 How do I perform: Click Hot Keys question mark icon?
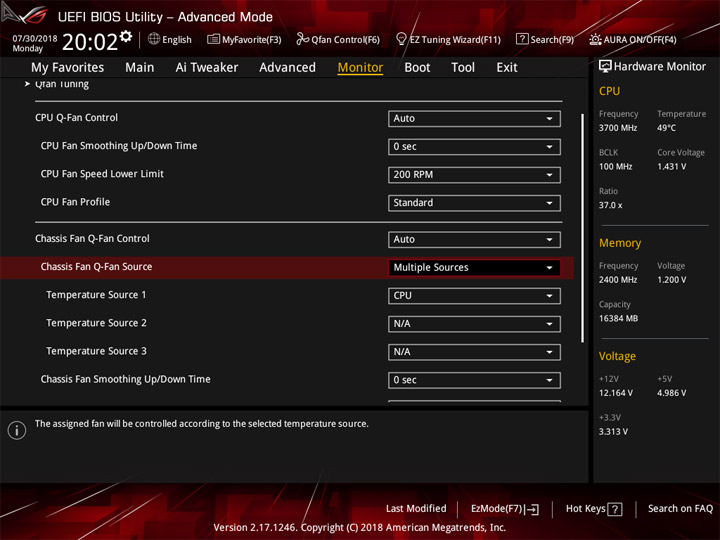[x=614, y=509]
